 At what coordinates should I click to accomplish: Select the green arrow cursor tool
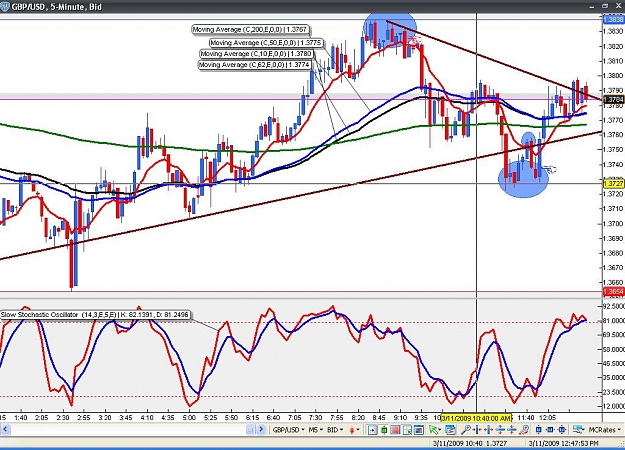[x=433, y=430]
